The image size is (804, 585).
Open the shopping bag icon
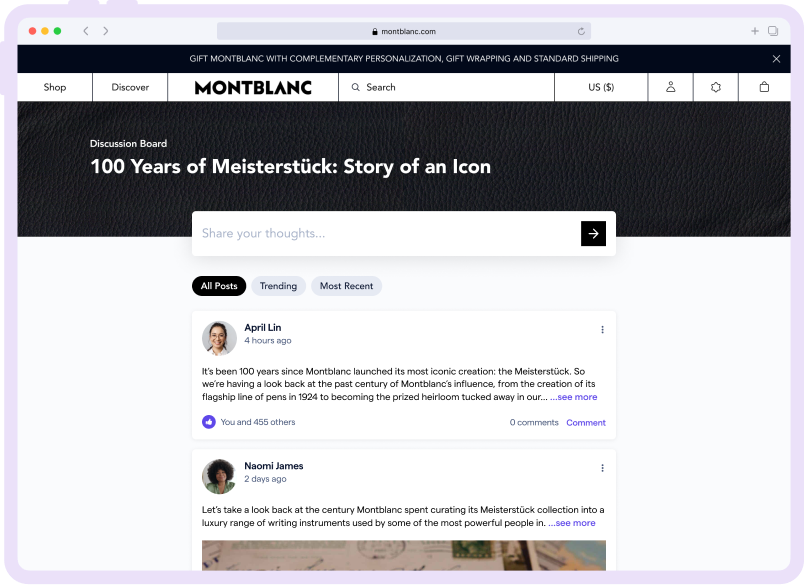coord(764,87)
